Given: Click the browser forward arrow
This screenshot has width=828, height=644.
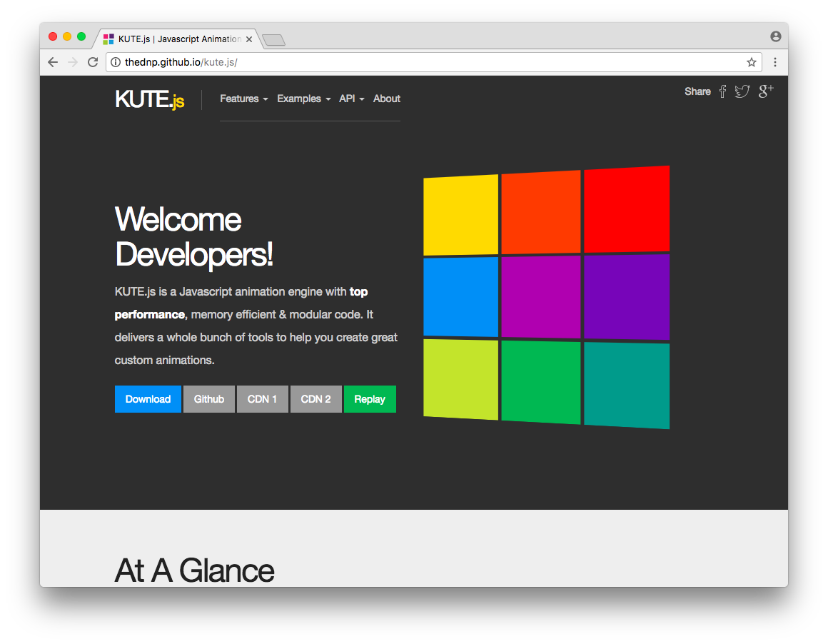Looking at the screenshot, I should tap(73, 62).
